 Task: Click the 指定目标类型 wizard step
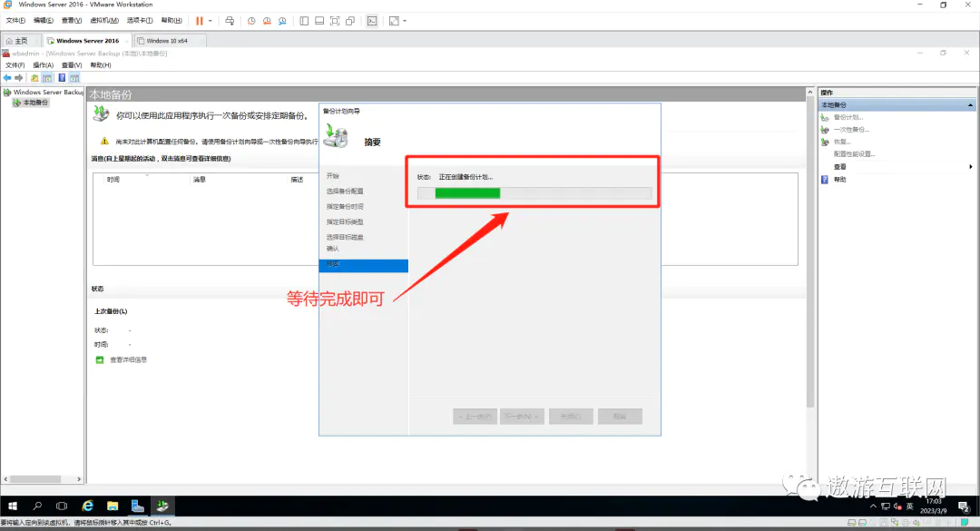345,221
